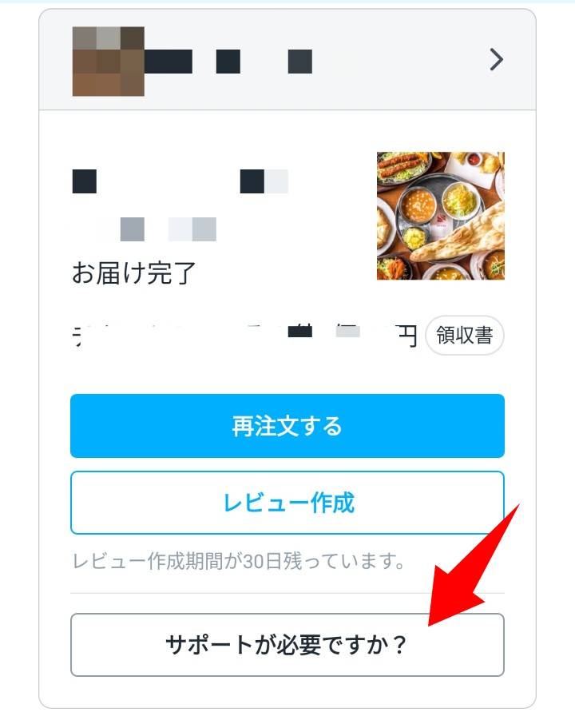Select the dark blurred block beside the logo
Image resolution: width=575 pixels, height=728 pixels.
pos(168,62)
